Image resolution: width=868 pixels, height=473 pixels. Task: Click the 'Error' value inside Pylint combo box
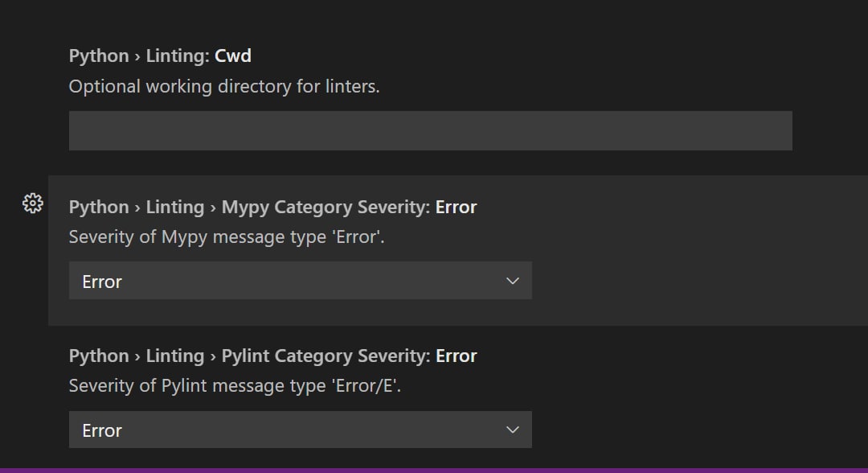[102, 431]
